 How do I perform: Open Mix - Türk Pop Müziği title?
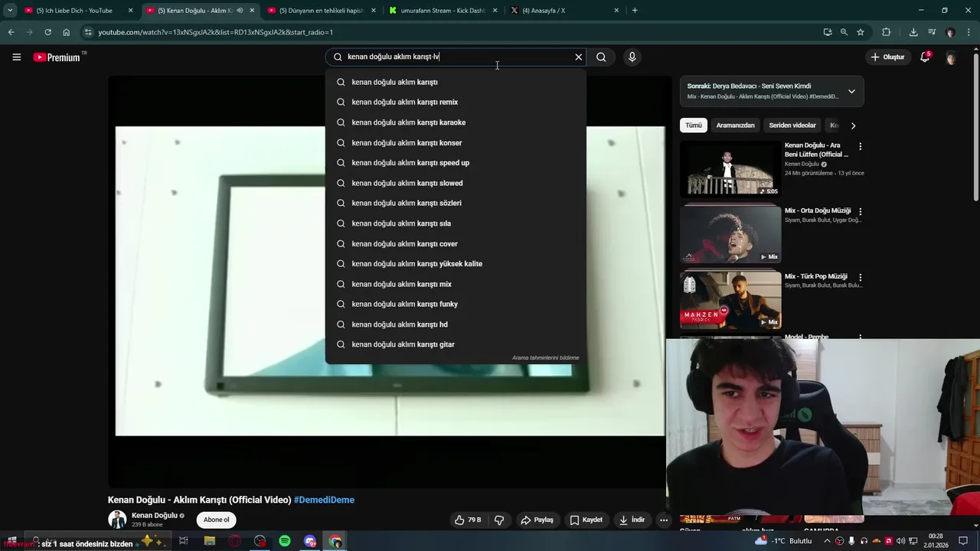pos(815,276)
